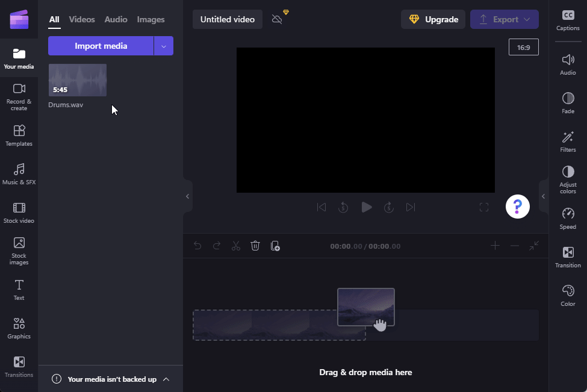This screenshot has height=392, width=587.
Task: Open the Filters panel
Action: [568, 140]
